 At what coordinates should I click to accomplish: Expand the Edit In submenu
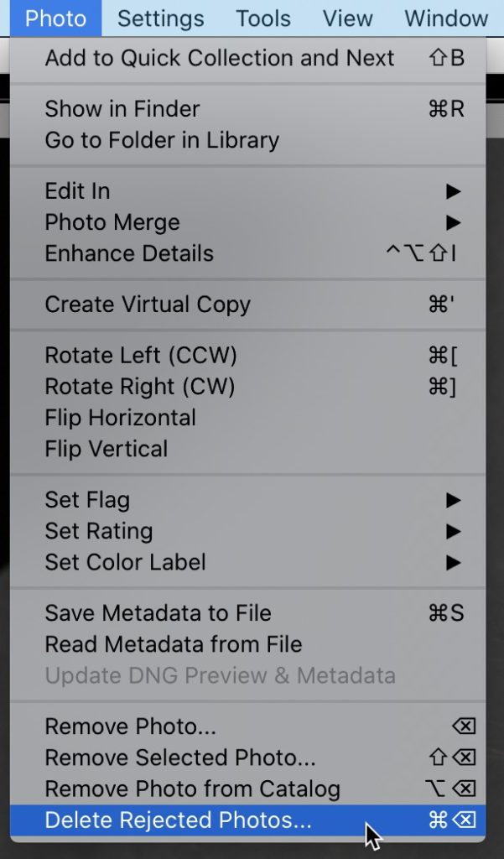click(77, 191)
